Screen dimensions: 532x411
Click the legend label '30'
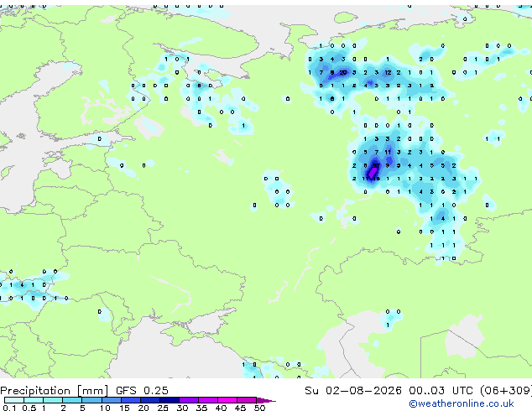coord(182,408)
